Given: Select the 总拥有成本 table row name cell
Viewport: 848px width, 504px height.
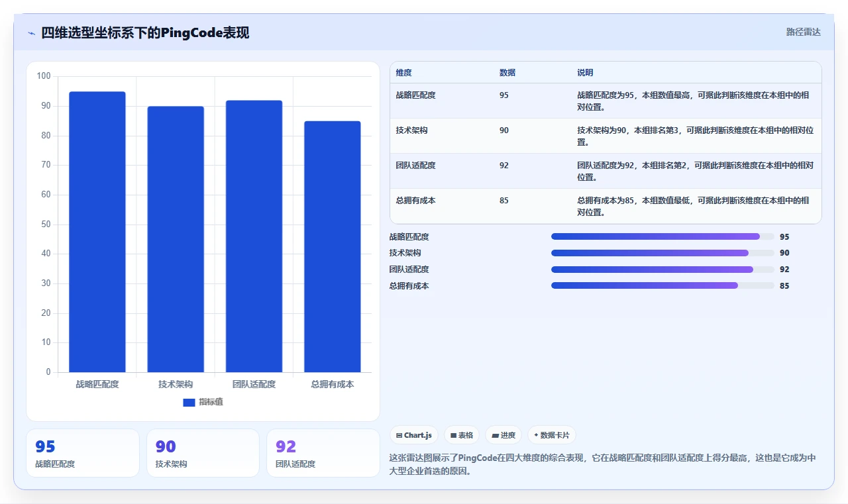Looking at the screenshot, I should (415, 201).
